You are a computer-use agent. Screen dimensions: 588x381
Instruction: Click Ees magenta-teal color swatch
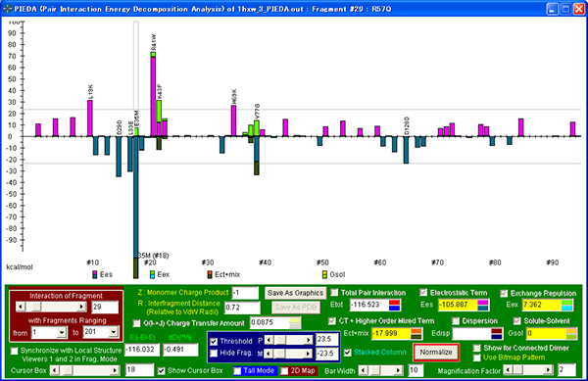click(x=483, y=305)
